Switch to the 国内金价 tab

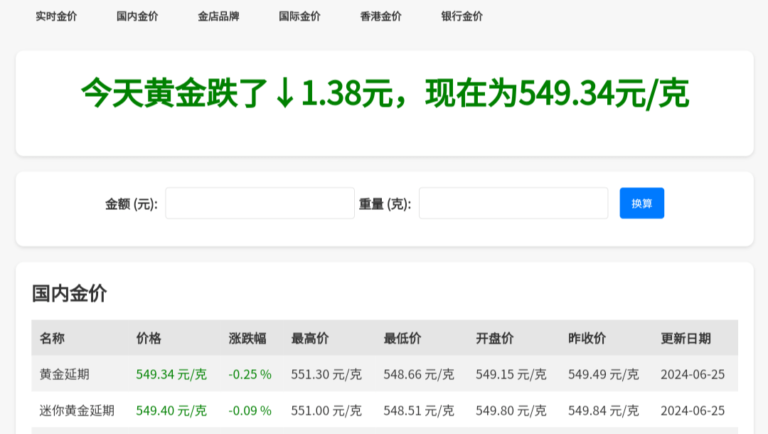coord(137,16)
